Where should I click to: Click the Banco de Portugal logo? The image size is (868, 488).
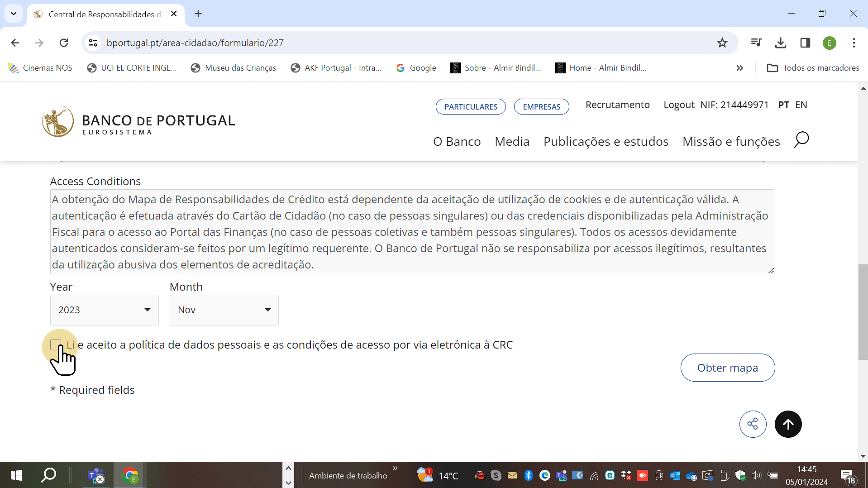[x=138, y=121]
